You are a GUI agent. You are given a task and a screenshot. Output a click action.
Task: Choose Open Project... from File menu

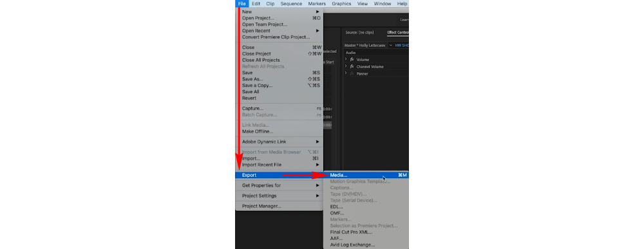click(x=279, y=18)
